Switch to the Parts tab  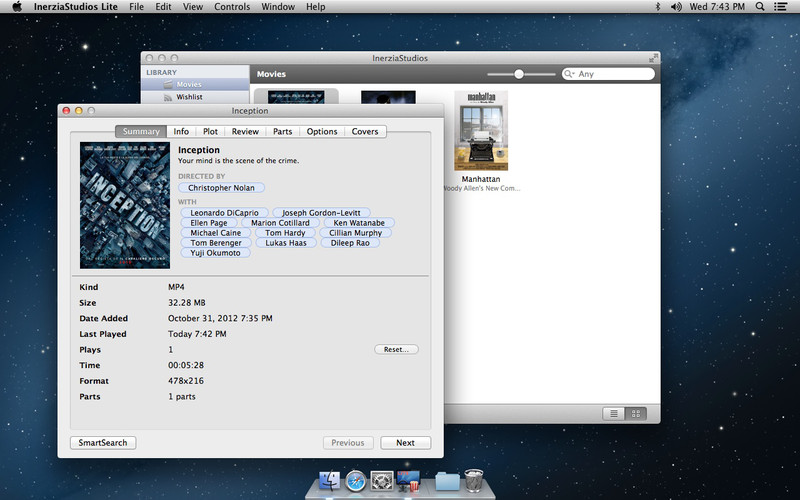(283, 131)
